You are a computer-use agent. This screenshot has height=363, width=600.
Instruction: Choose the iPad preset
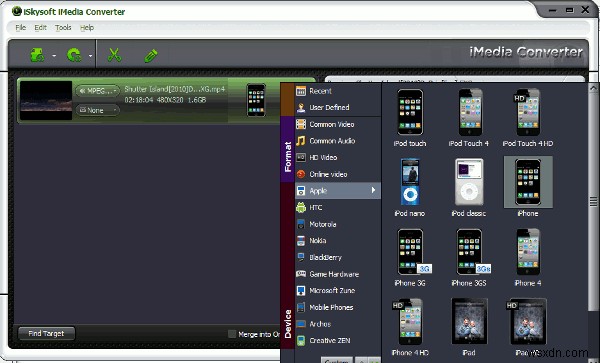[x=469, y=327]
